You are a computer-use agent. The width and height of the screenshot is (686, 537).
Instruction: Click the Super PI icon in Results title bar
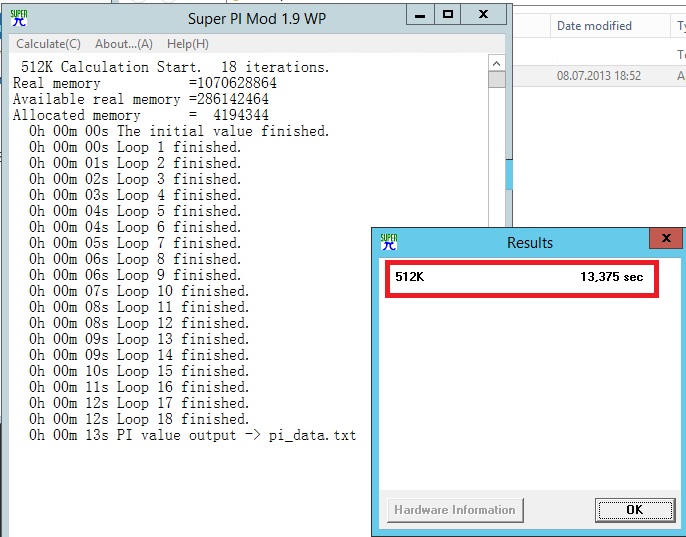(388, 242)
